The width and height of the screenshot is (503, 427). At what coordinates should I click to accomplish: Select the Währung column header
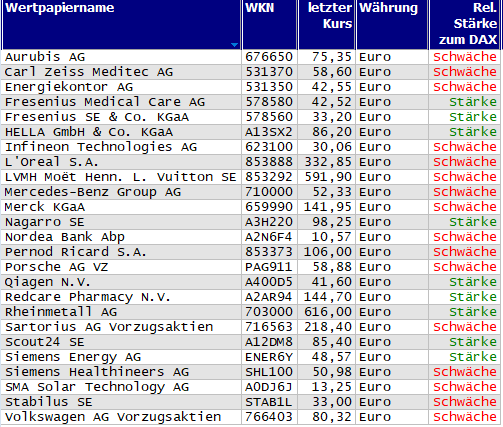point(392,25)
